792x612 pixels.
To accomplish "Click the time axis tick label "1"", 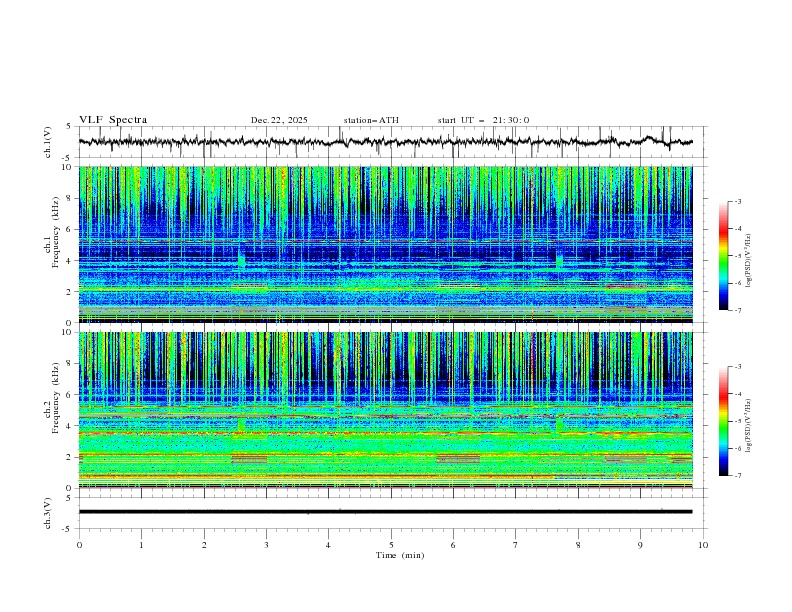I will (141, 545).
